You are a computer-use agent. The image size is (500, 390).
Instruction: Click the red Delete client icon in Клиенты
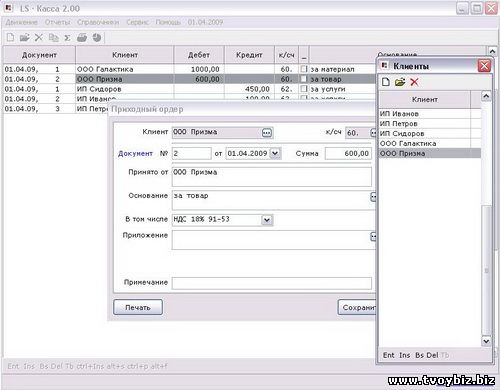414,82
